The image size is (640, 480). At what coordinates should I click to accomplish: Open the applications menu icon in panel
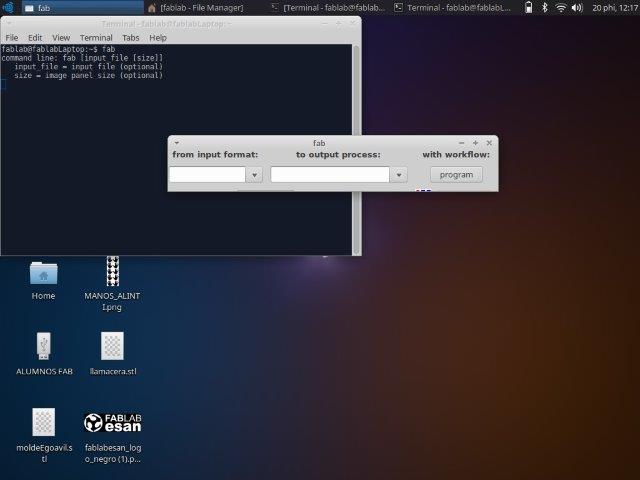tap(8, 7)
